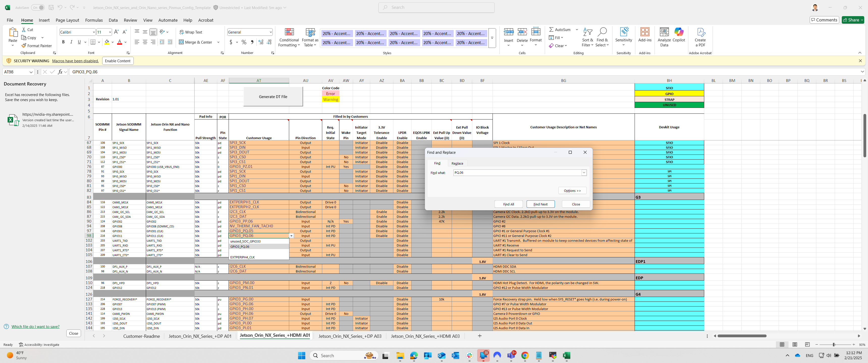Open the font size dropdown
This screenshot has height=363, width=868.
pyautogui.click(x=110, y=32)
